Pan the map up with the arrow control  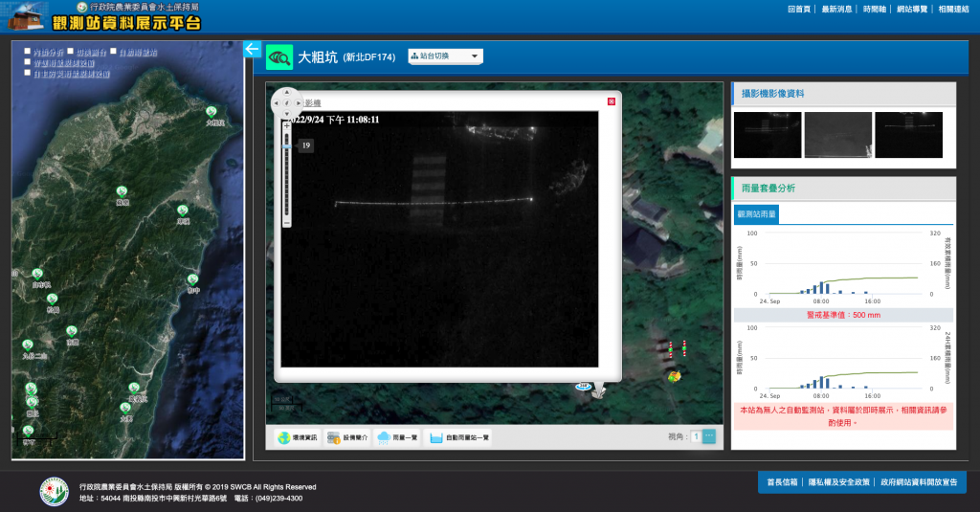[x=287, y=93]
